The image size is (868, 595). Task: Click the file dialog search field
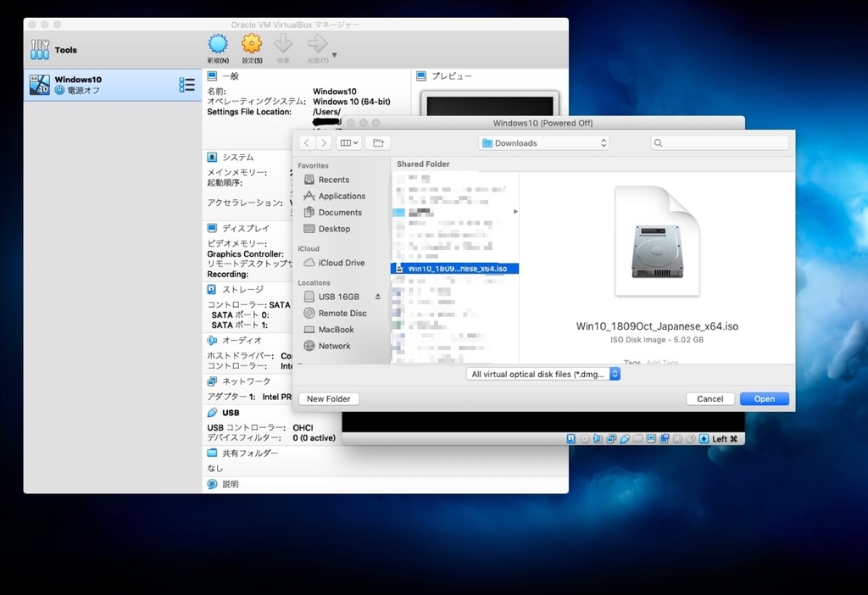(720, 142)
